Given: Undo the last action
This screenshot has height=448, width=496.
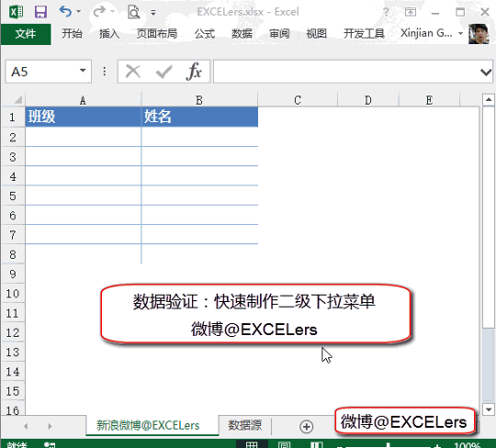Looking at the screenshot, I should point(65,12).
